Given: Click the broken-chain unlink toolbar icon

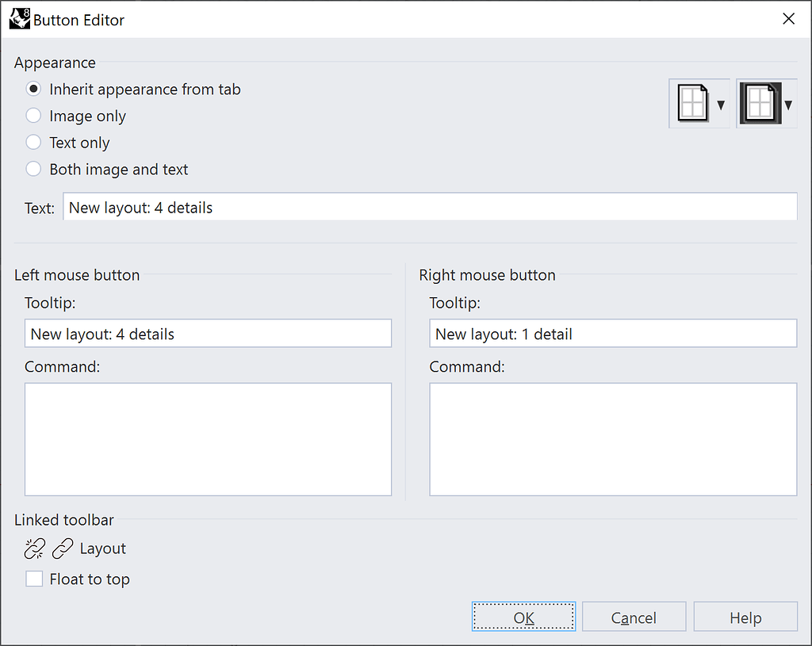Looking at the screenshot, I should (35, 549).
